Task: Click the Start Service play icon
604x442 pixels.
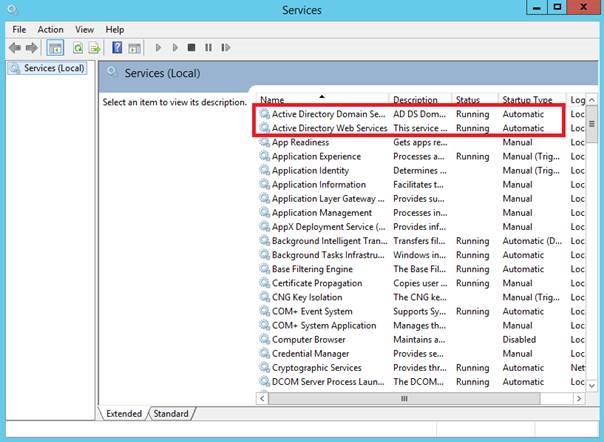Action: (158, 48)
